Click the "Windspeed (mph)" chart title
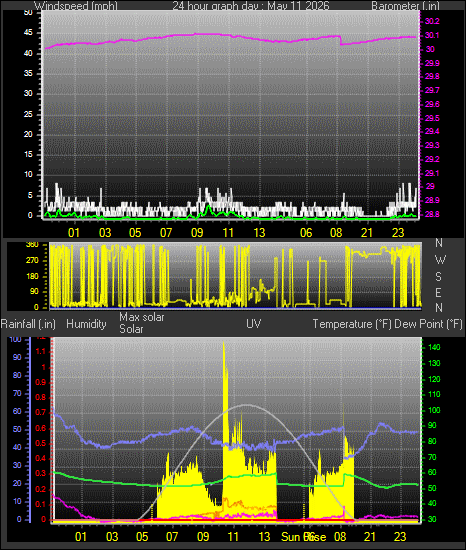Screen dimensions: 466x550 click(x=76, y=6)
